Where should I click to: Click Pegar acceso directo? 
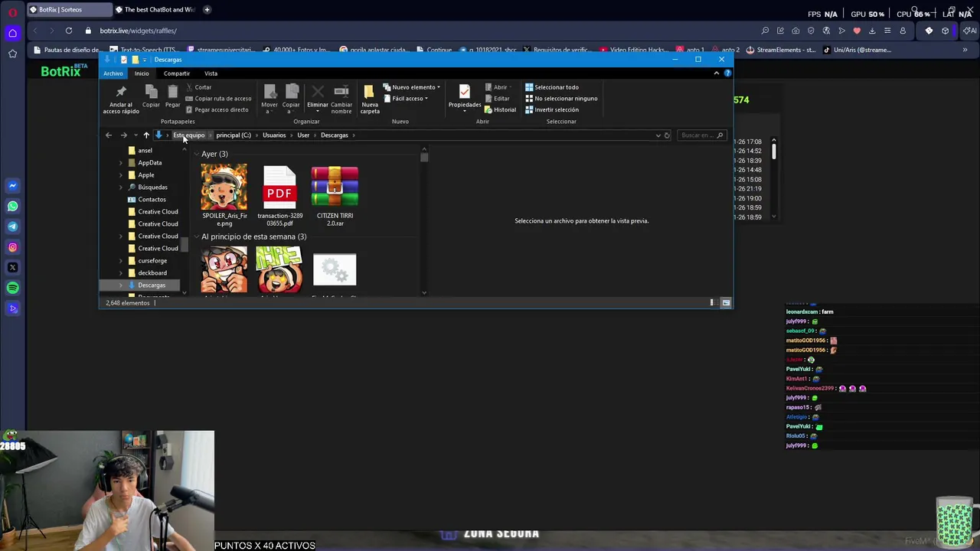[x=217, y=109]
